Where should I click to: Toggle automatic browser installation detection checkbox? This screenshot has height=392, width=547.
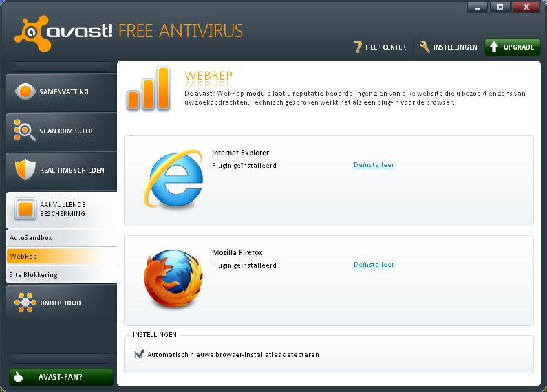coord(139,354)
